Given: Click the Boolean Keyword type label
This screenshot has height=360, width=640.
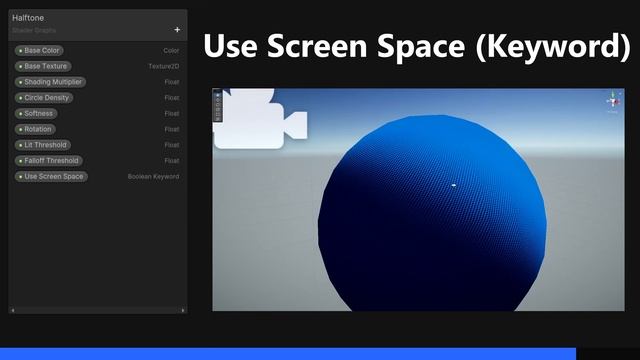Looking at the screenshot, I should 153,177.
